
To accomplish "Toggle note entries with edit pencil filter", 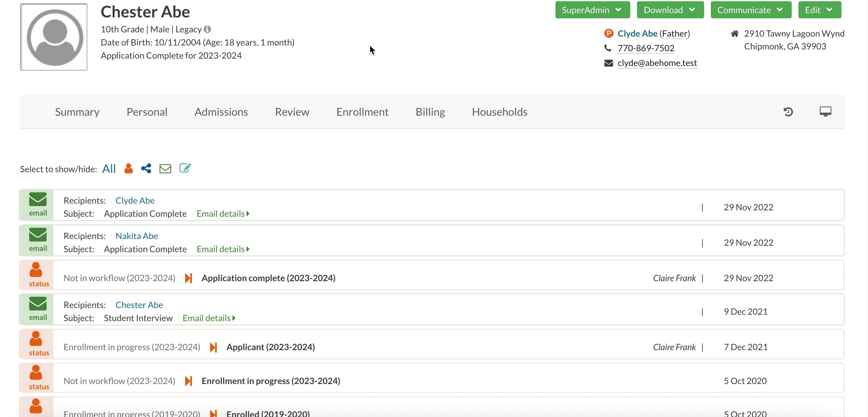I will click(x=185, y=168).
